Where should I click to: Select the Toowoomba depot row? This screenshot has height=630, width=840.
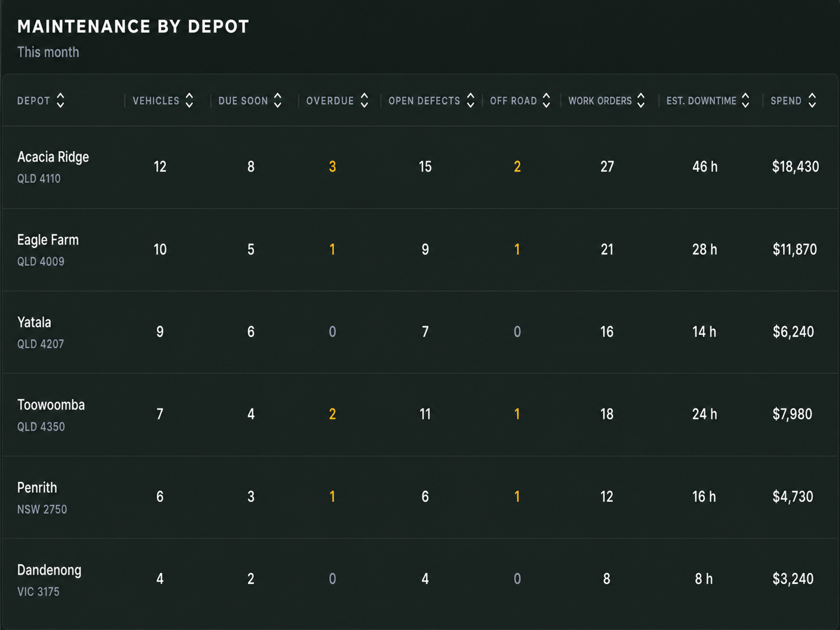(x=420, y=414)
